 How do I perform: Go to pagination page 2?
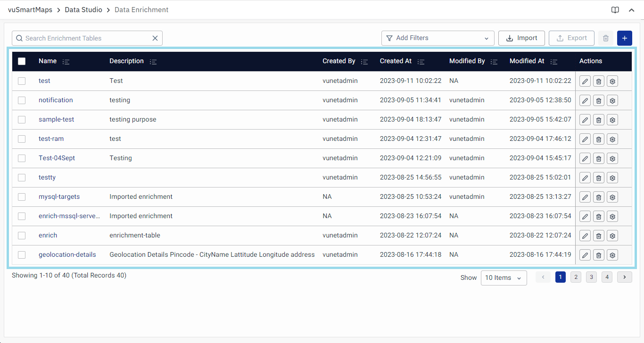click(576, 277)
